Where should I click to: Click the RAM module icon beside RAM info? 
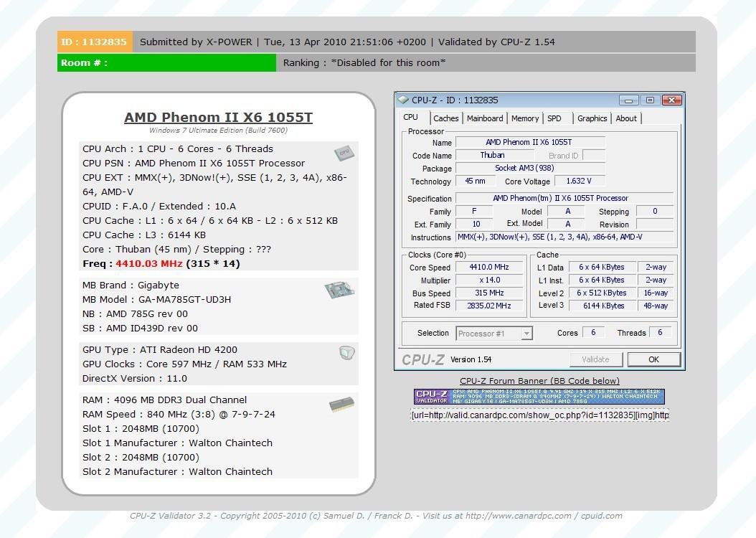(341, 405)
